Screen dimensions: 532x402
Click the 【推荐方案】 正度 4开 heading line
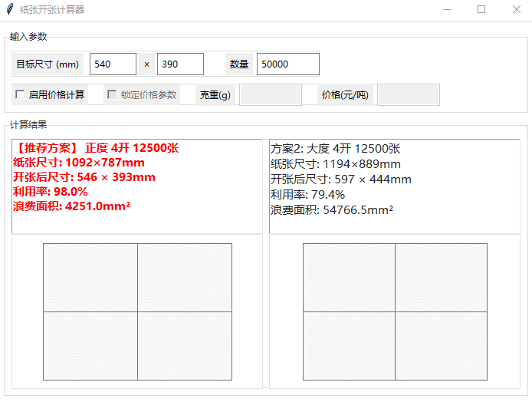click(96, 148)
